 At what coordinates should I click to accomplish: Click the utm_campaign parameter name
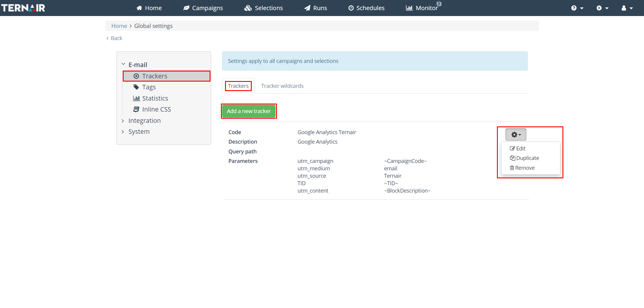point(315,161)
